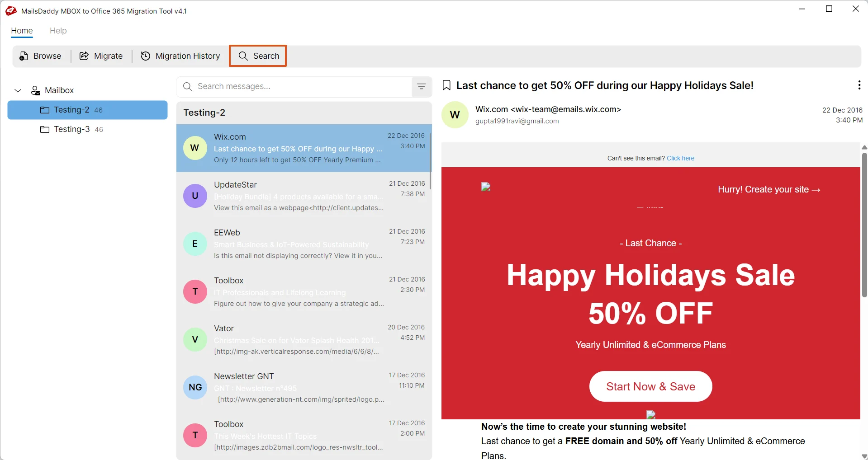Switch to the Help tab
868x460 pixels.
(x=58, y=31)
